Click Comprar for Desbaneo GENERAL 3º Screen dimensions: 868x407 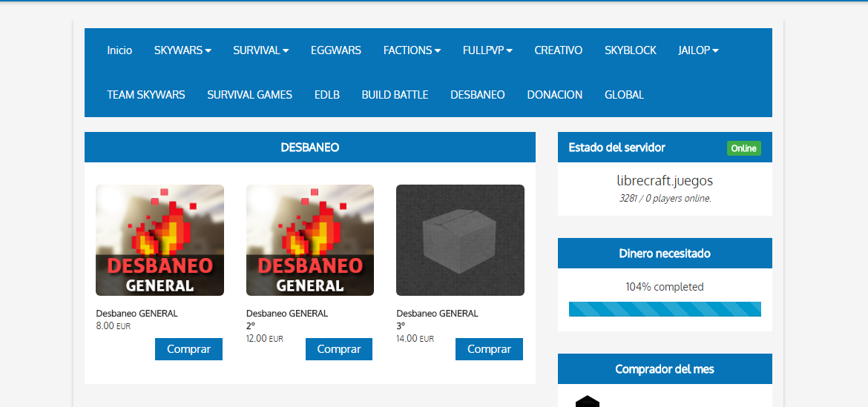(x=490, y=349)
